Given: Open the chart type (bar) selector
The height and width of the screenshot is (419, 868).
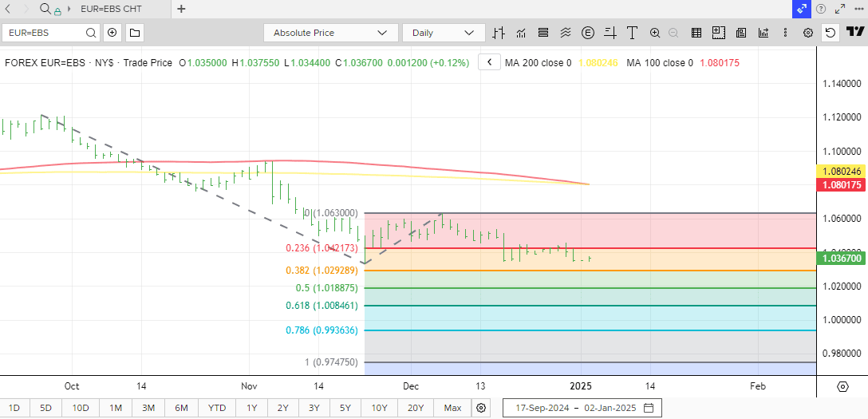Looking at the screenshot, I should pos(499,33).
